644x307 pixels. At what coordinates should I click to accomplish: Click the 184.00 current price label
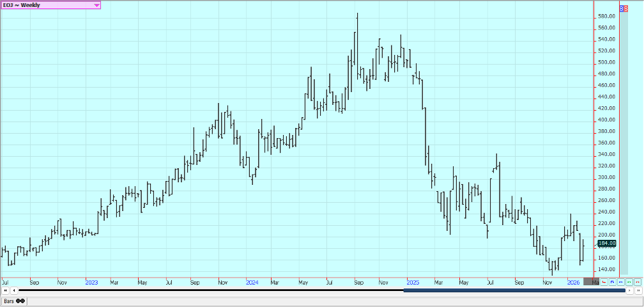tap(606, 243)
